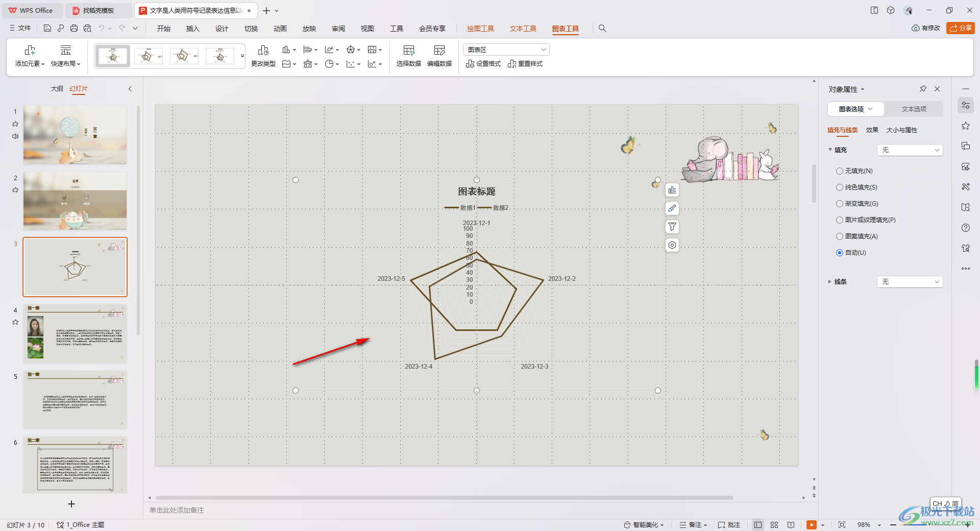Click the save icon in quick toolbar
This screenshot has width=980, height=531.
click(x=47, y=29)
